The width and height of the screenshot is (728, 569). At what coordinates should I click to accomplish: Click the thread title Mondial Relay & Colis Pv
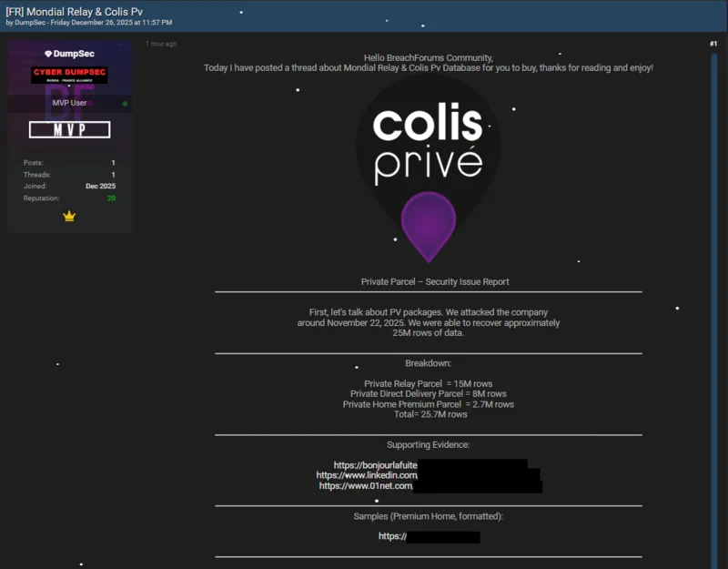pyautogui.click(x=75, y=12)
